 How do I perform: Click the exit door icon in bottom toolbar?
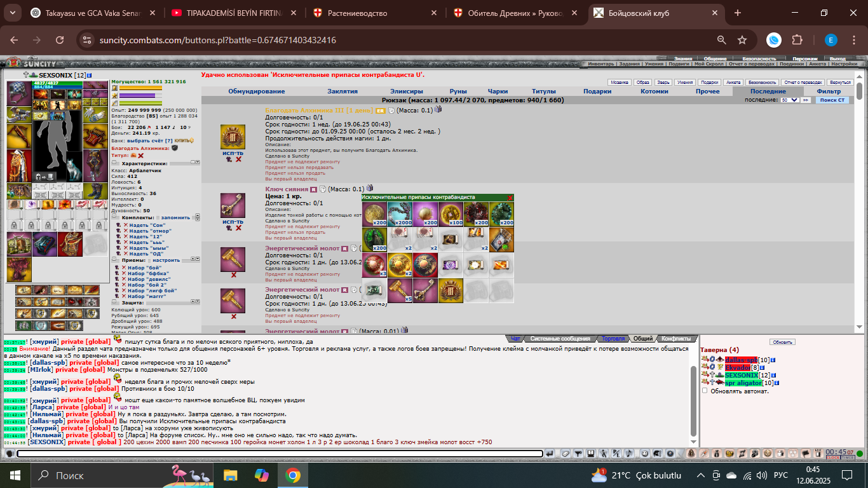(818, 453)
